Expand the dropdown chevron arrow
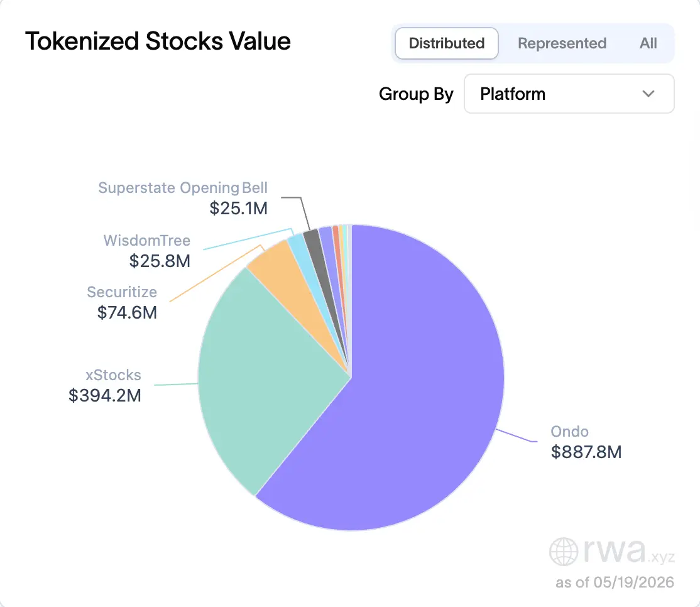Screen dimensions: 700x607 648,94
